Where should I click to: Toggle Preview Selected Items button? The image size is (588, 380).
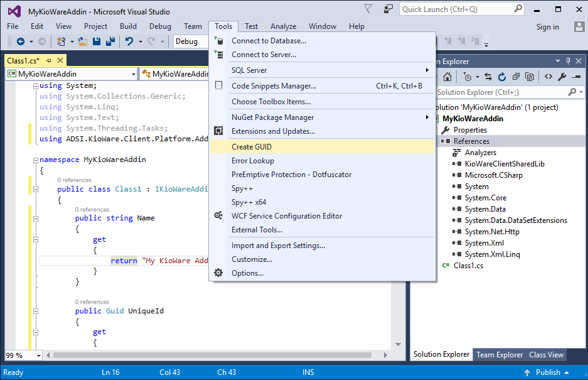point(576,77)
